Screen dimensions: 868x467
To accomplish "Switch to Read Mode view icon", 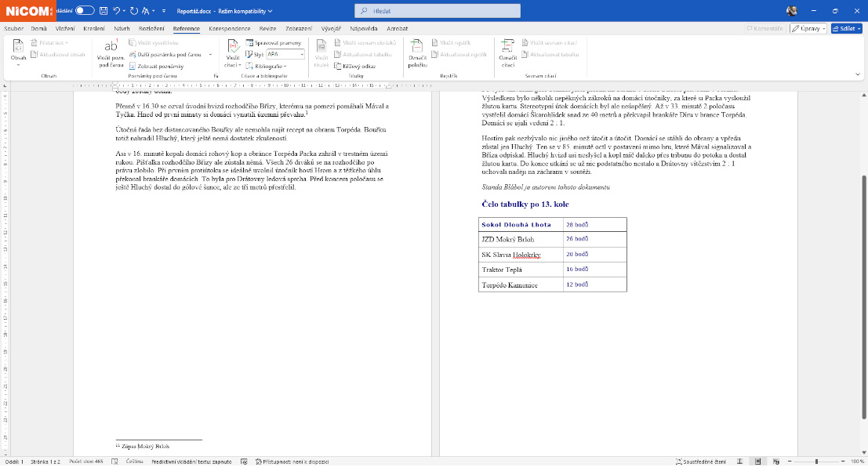I will click(739, 462).
